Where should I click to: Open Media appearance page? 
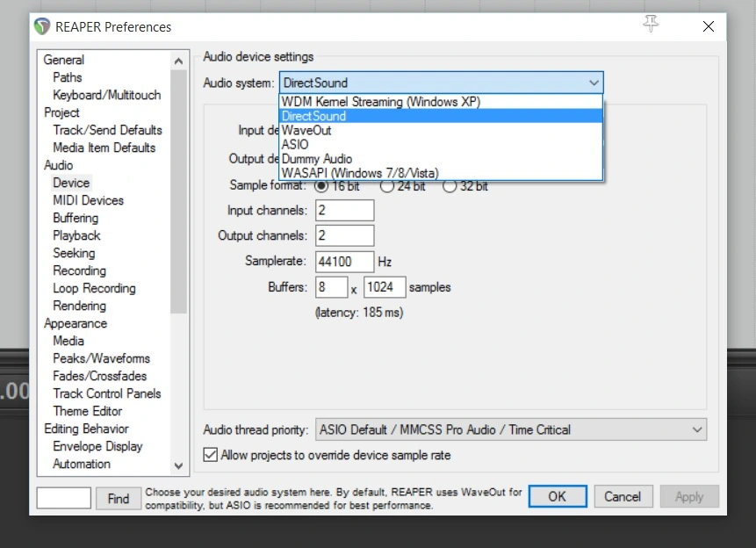68,341
